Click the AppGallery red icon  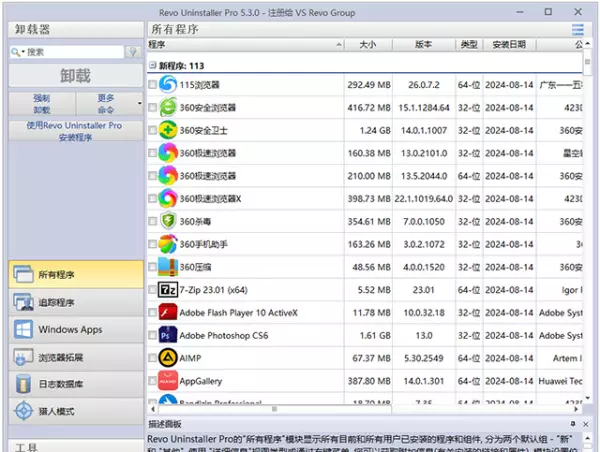[168, 381]
